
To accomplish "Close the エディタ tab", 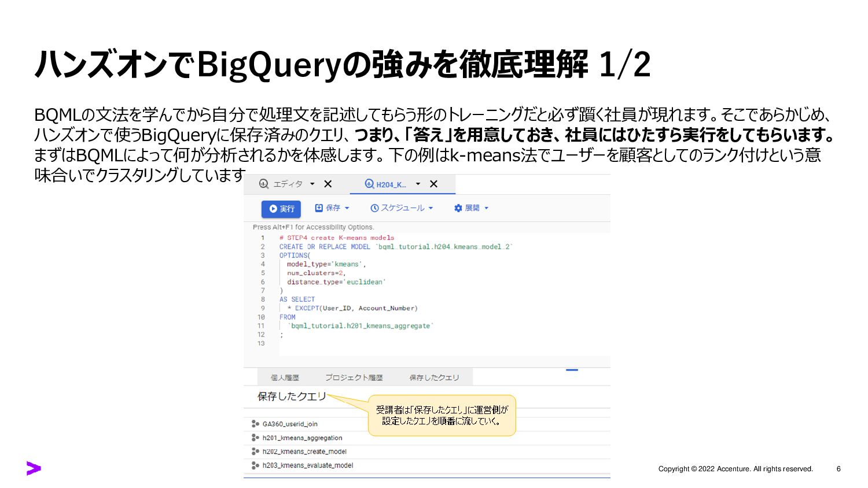I will coord(328,184).
